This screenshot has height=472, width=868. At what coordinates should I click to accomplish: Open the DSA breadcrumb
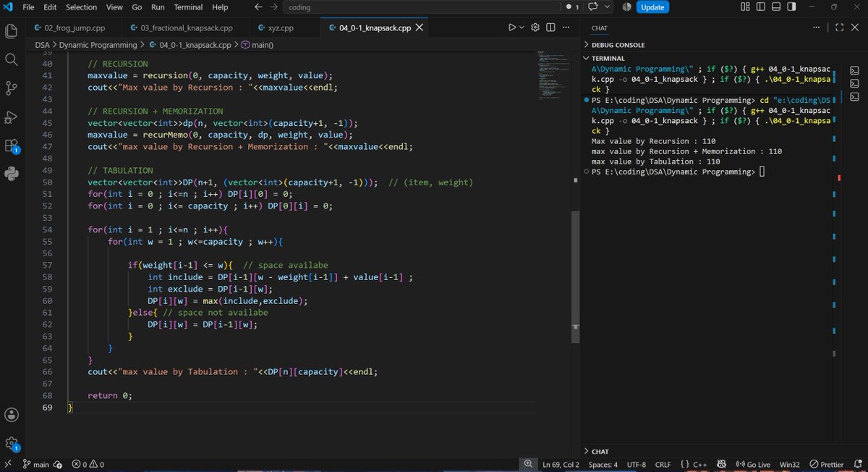click(x=43, y=45)
